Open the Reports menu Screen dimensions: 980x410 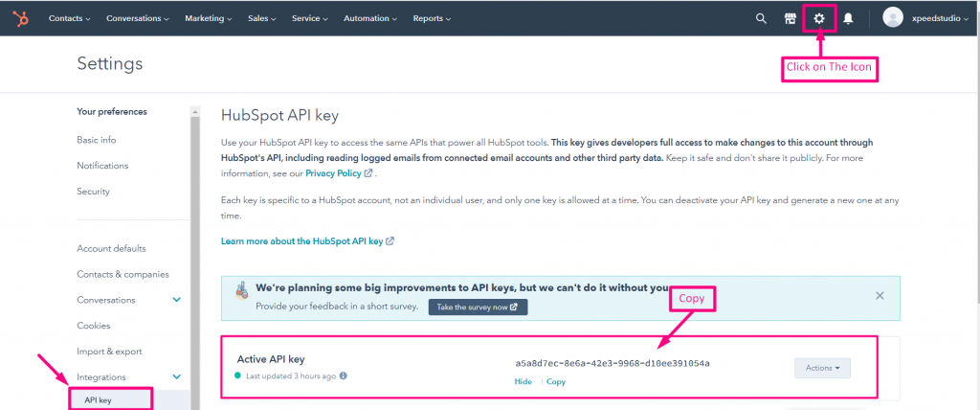tap(432, 19)
